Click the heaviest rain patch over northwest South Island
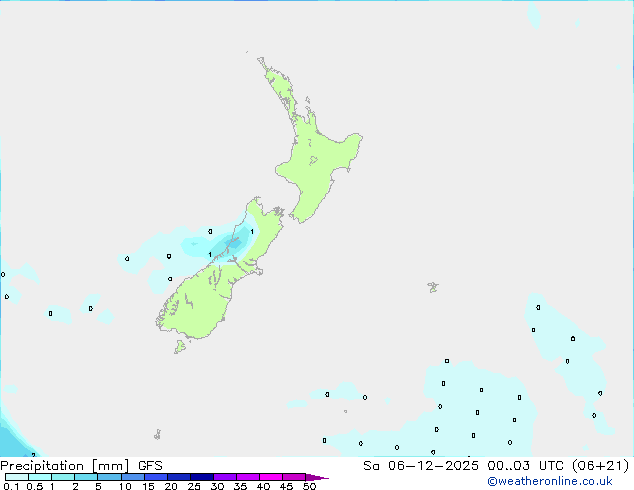Screen dimensions: 634x490 [234, 243]
